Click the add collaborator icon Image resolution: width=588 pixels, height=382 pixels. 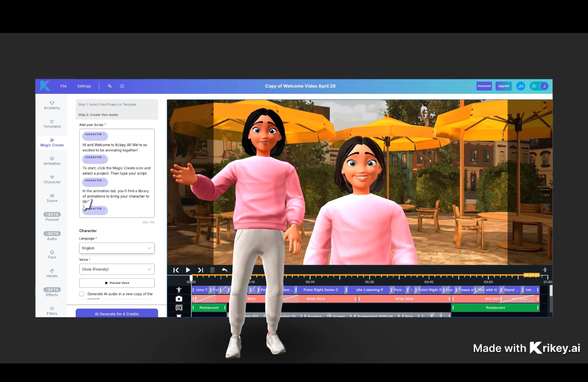534,86
